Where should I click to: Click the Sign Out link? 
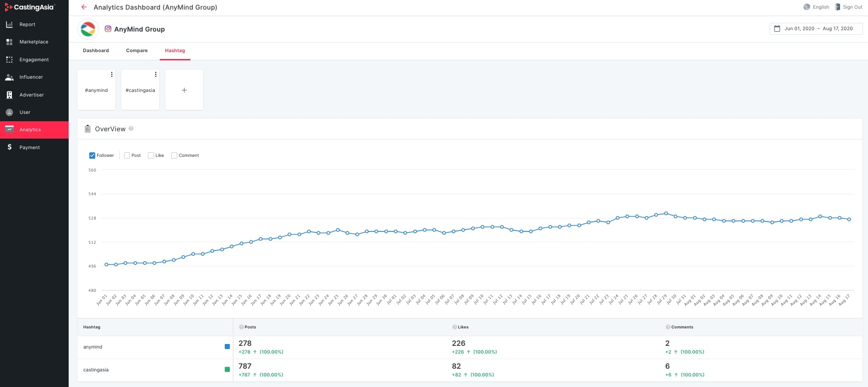point(852,7)
